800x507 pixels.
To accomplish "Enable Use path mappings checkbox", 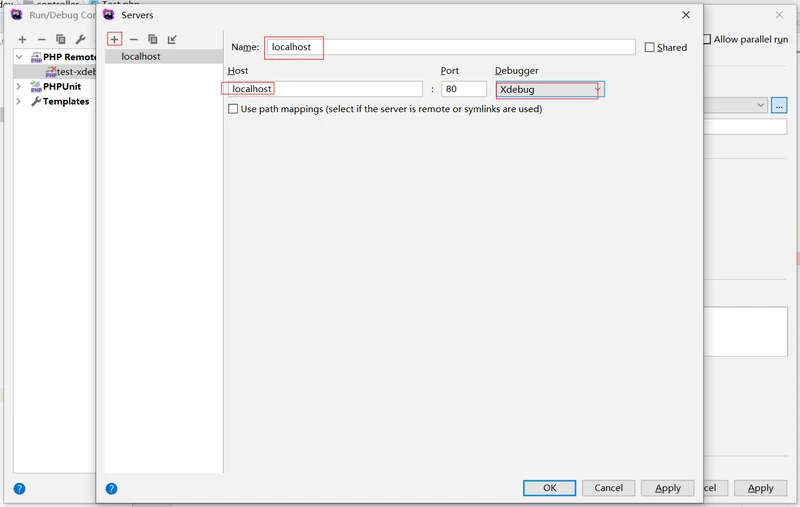I will pos(233,109).
